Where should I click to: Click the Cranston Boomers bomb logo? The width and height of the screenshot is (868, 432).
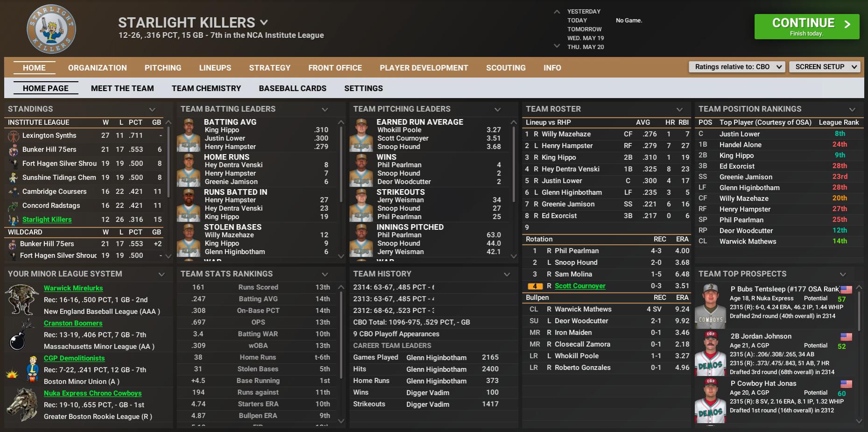20,335
